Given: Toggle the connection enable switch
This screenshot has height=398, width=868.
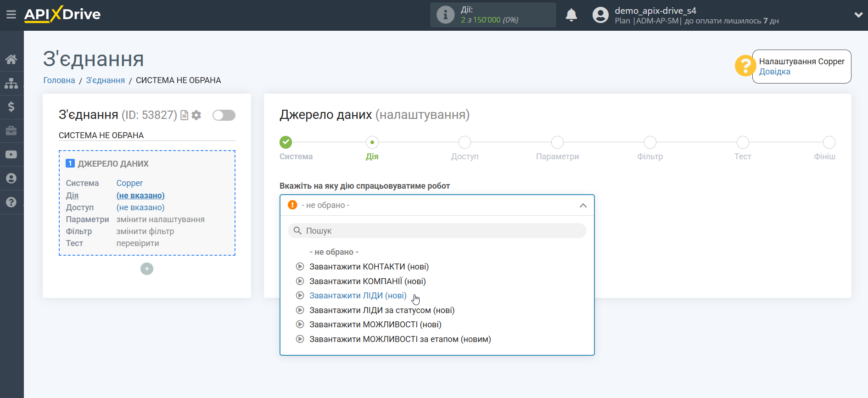Looking at the screenshot, I should coord(224,115).
